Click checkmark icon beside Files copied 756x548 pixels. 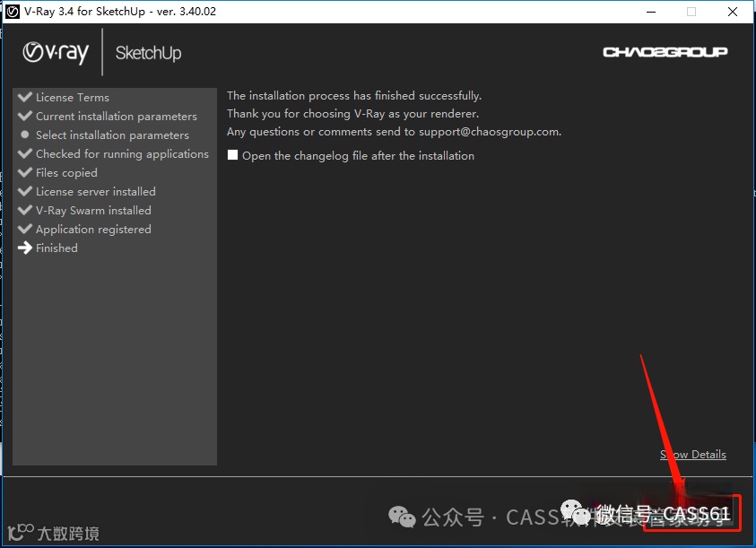[x=24, y=171]
